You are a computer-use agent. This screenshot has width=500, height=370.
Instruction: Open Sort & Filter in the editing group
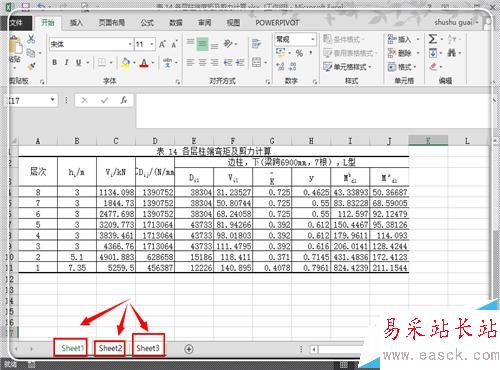point(452,39)
